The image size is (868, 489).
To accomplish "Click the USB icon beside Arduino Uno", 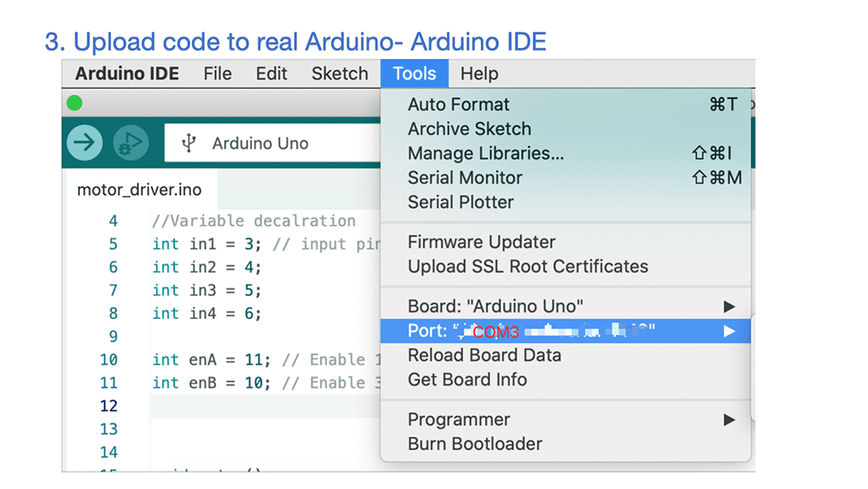I will click(189, 142).
